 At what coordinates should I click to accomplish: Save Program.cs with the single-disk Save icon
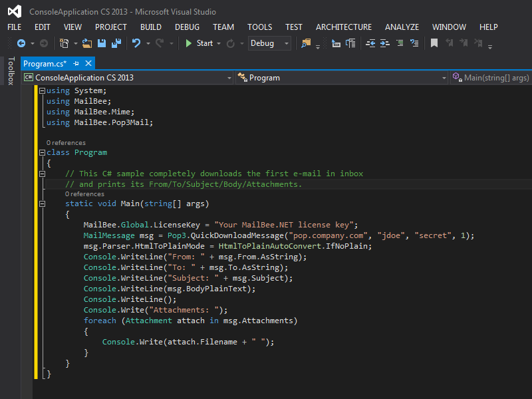[x=102, y=43]
